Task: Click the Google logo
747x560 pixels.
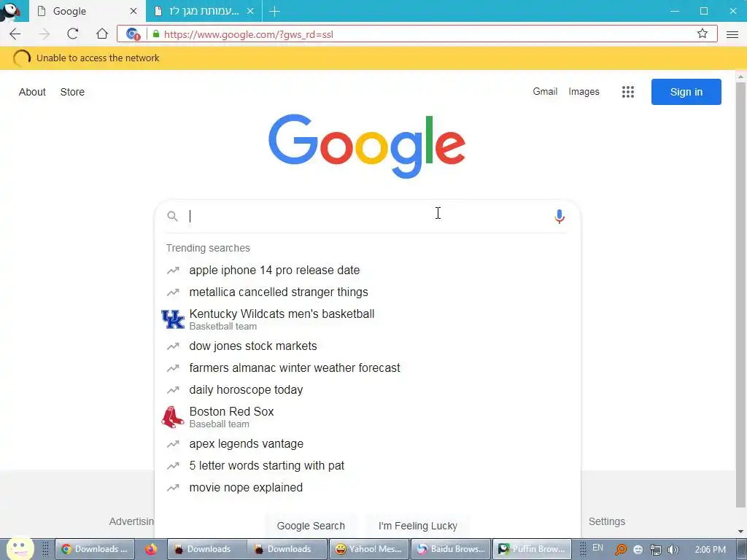Action: [x=367, y=146]
